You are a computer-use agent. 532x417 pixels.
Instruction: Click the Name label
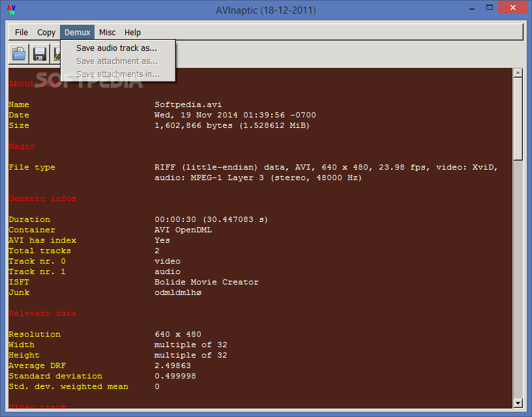click(19, 104)
